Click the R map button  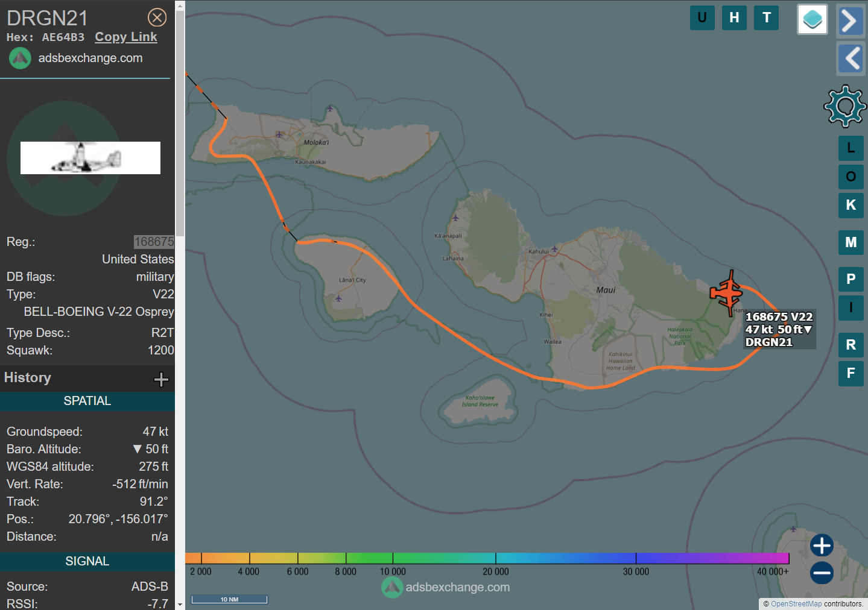pos(851,345)
